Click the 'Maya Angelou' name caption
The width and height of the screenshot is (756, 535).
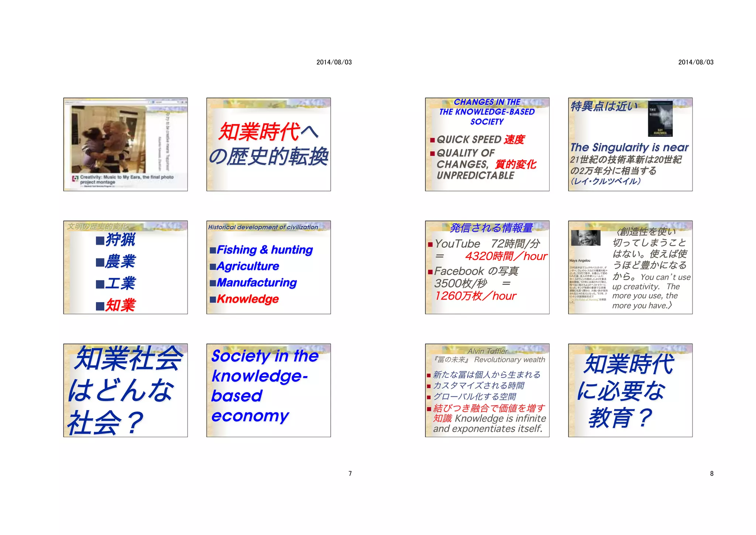point(580,260)
